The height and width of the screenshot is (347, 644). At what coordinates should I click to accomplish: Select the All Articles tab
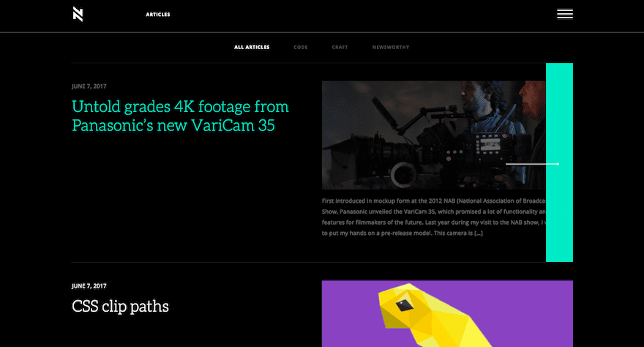252,48
